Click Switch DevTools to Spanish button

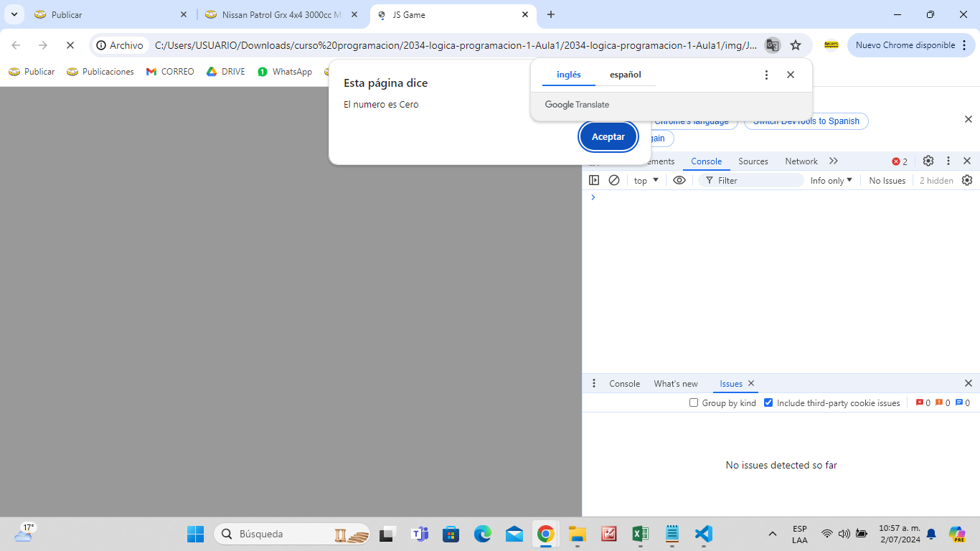pyautogui.click(x=806, y=121)
